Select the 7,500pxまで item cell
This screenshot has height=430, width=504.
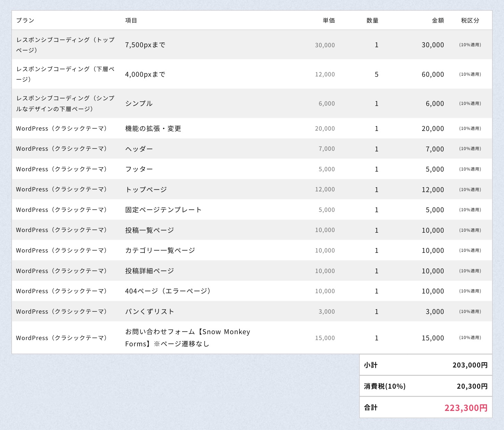click(145, 45)
